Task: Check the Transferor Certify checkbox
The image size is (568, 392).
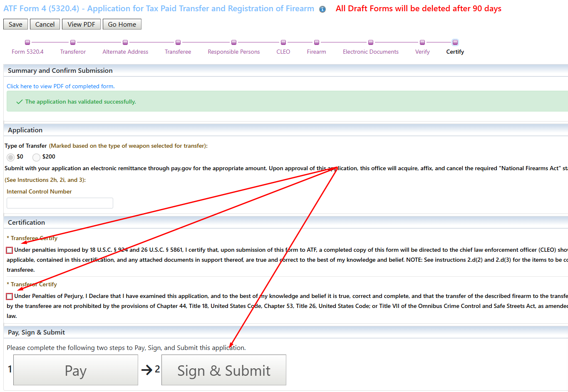Action: tap(10, 296)
